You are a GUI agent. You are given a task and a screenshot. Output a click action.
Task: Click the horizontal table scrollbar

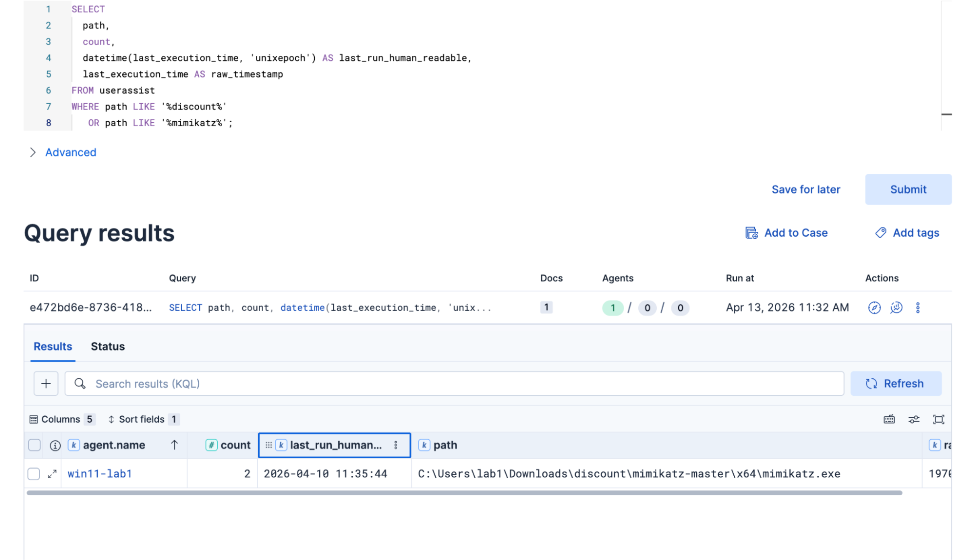pyautogui.click(x=464, y=493)
